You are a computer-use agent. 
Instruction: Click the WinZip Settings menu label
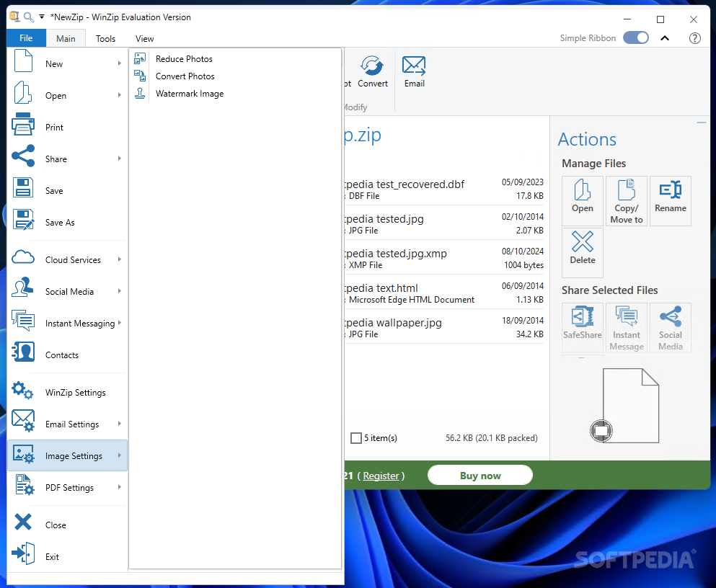[75, 392]
